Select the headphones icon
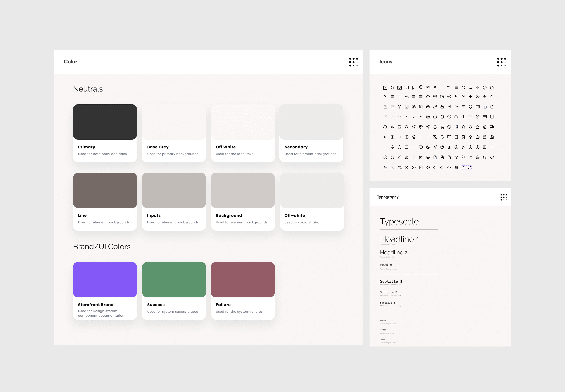This screenshot has width=565, height=392. pyautogui.click(x=485, y=157)
